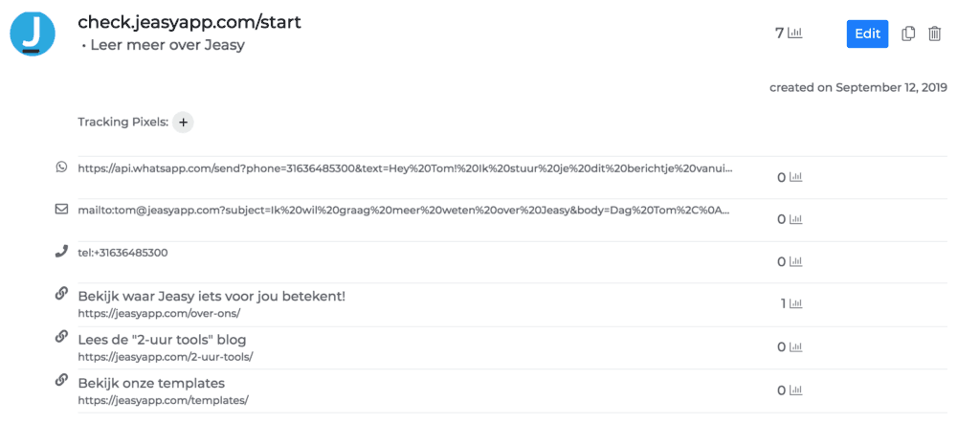Copy the check.jeasyapp.com/start link
This screenshot has width=980, height=424.
pos(908,33)
